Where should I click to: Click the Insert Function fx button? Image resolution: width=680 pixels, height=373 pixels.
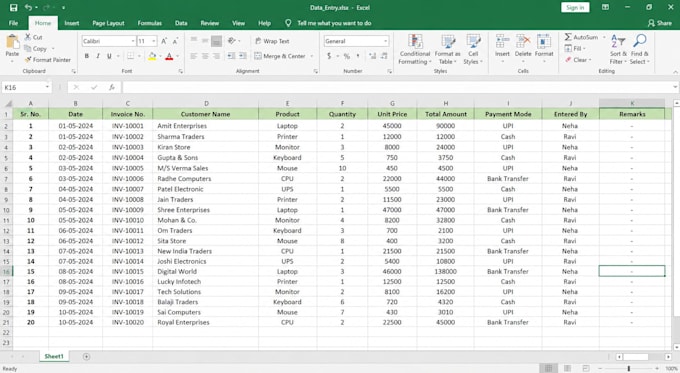111,87
